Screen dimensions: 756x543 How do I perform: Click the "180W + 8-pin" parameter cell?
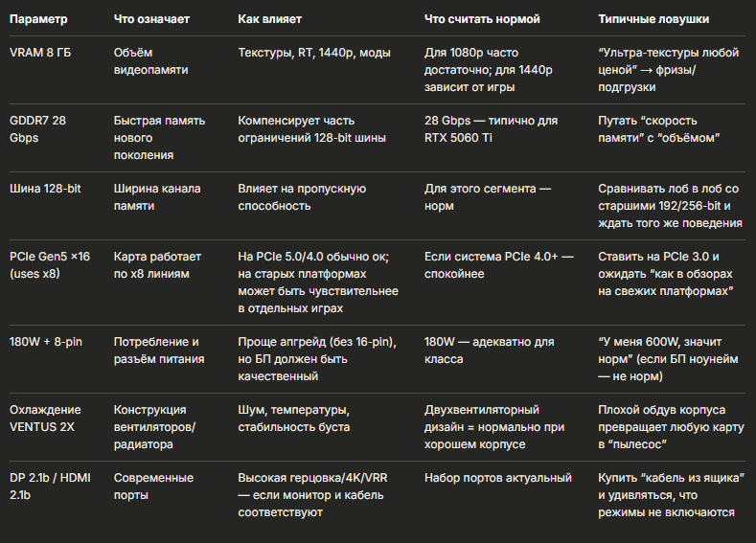[x=46, y=342]
